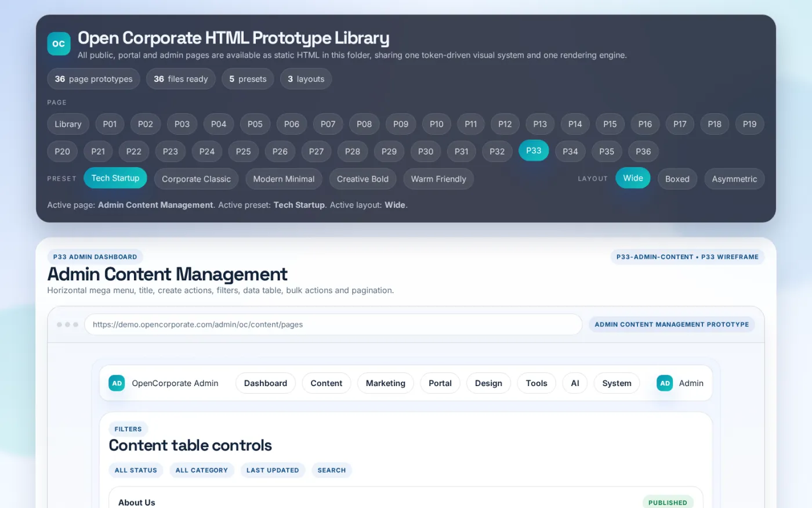The image size is (812, 508).
Task: Pick page P29
Action: pyautogui.click(x=389, y=151)
